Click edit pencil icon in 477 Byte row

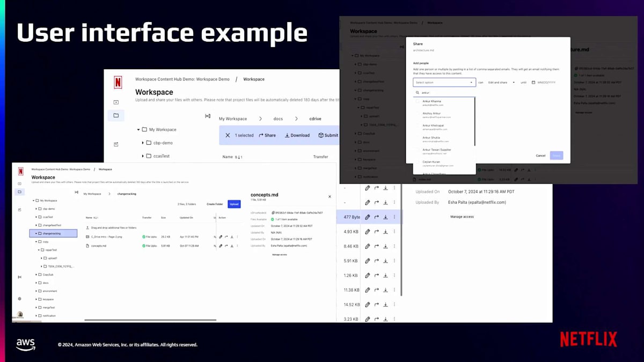pyautogui.click(x=368, y=217)
